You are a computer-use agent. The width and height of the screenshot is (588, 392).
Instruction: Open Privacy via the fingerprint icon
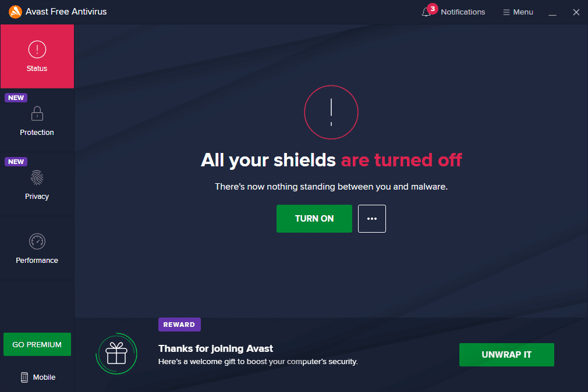tap(37, 177)
